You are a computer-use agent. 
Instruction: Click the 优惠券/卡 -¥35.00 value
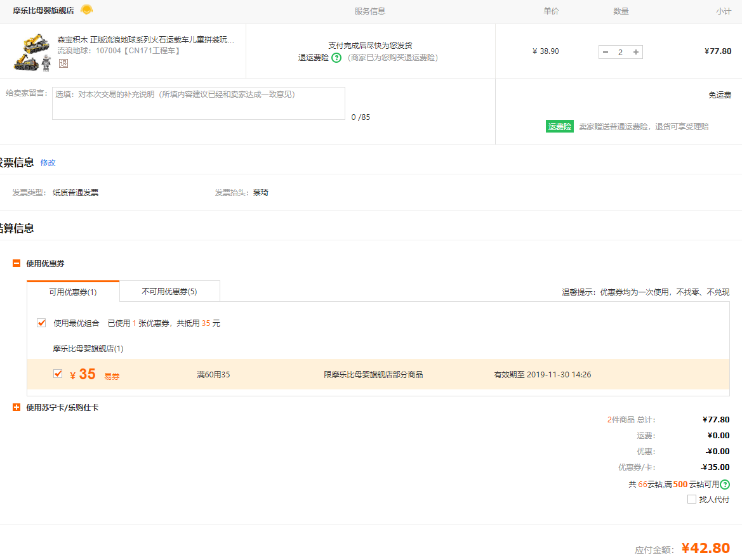(715, 467)
